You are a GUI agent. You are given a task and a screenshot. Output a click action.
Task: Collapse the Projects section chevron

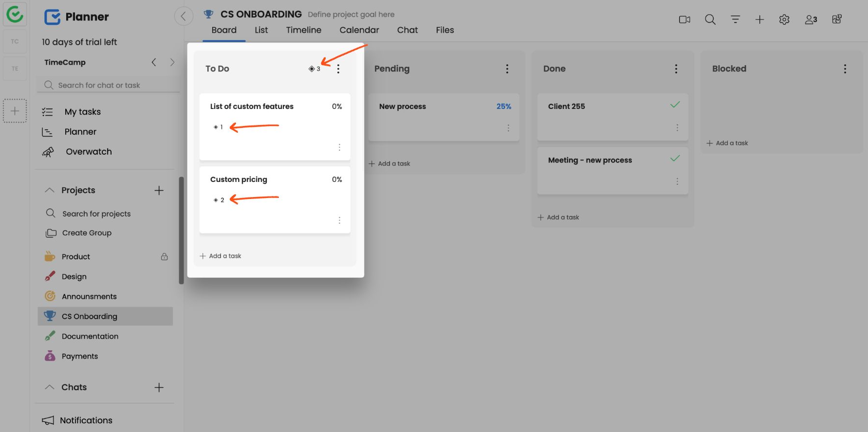(50, 190)
